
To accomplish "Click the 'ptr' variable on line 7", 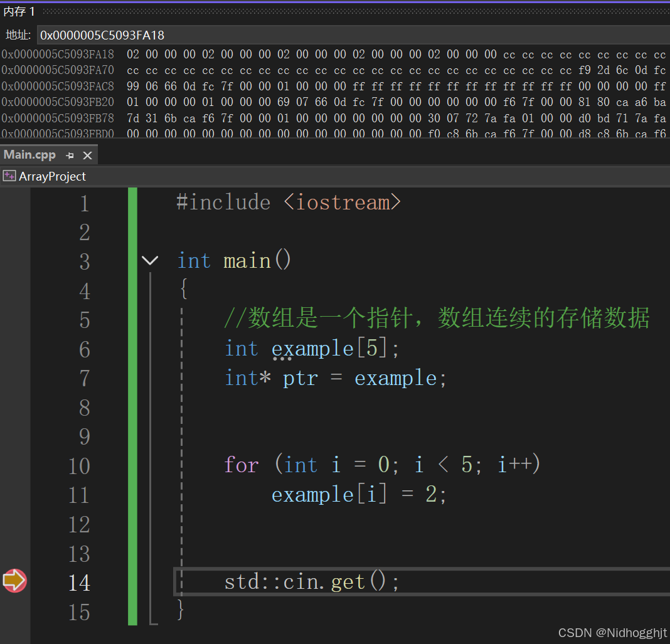I will click(300, 378).
